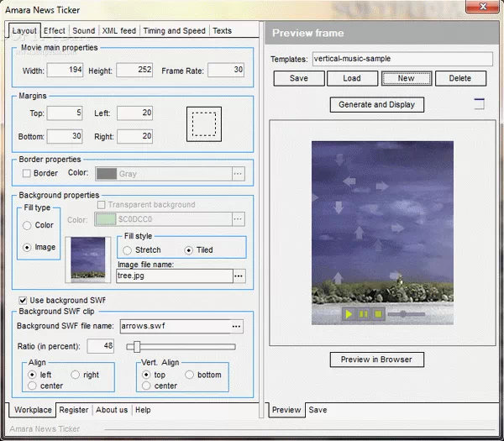Stop the preview ticker playback

pyautogui.click(x=378, y=313)
